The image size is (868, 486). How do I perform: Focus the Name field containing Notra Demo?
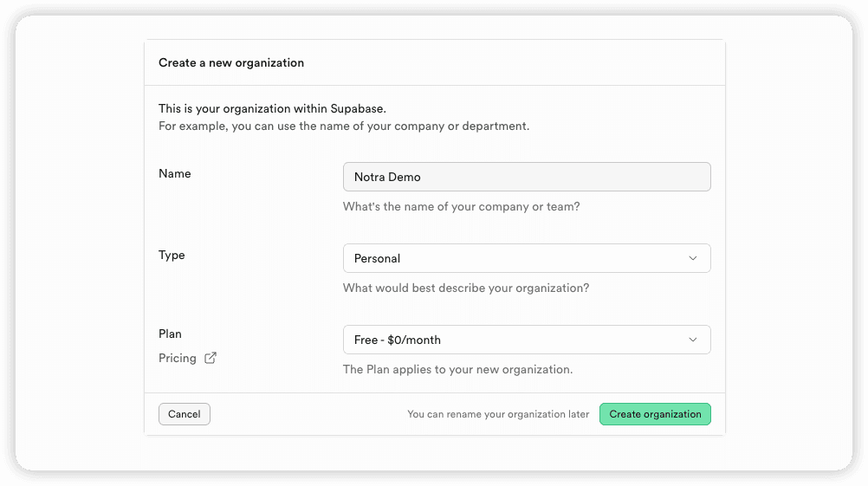pyautogui.click(x=526, y=177)
